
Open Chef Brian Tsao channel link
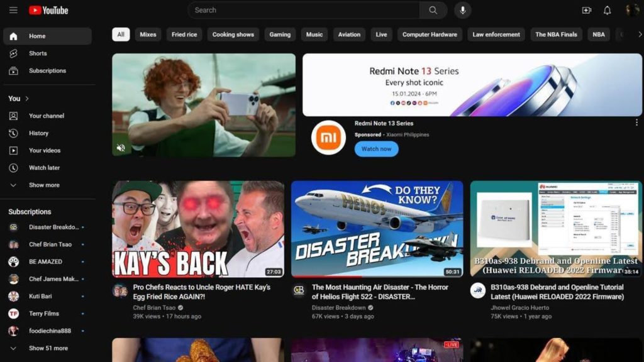[x=155, y=308]
